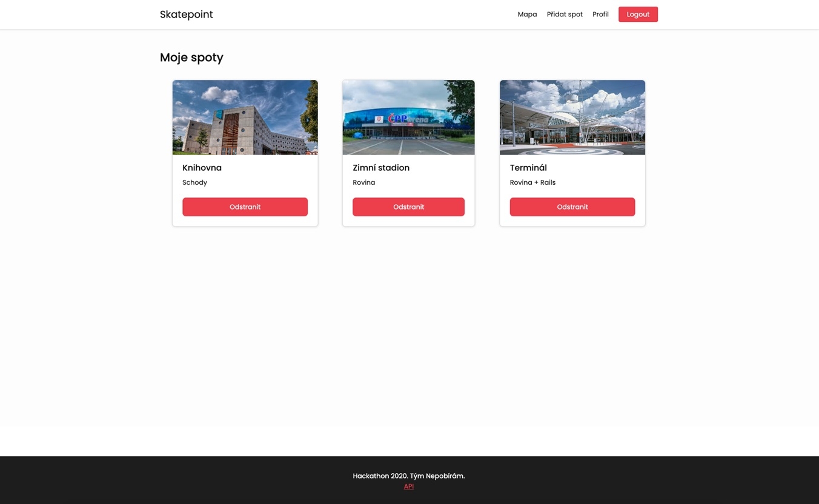Image resolution: width=819 pixels, height=504 pixels.
Task: Select the Zimní stadion card title
Action: pyautogui.click(x=381, y=168)
